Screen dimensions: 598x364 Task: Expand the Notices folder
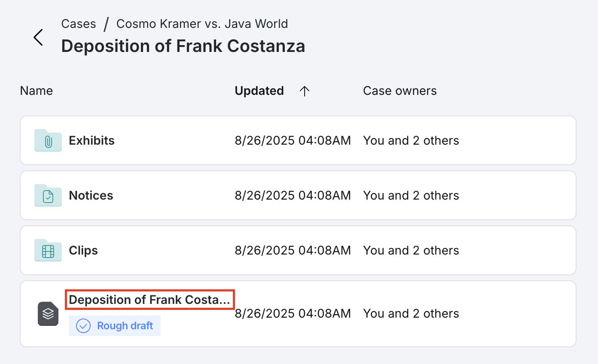coord(91,195)
